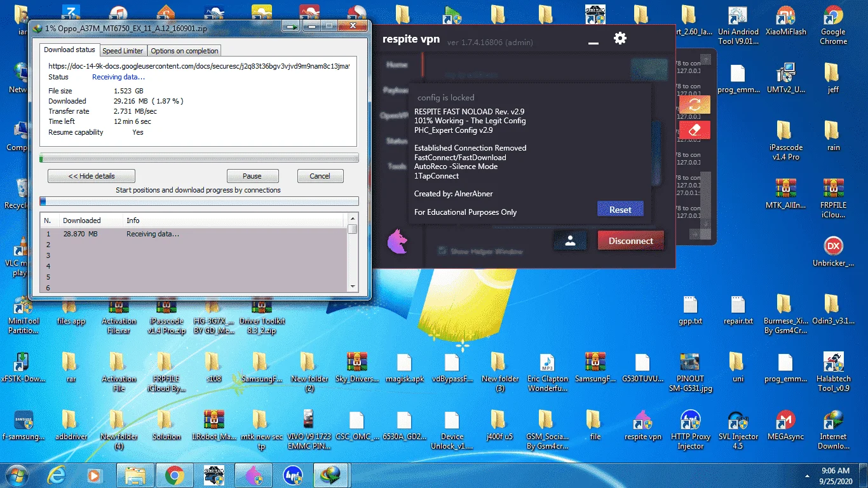Viewport: 868px width, 488px height.
Task: Select MTK_AllIn archive on desktop
Action: tap(785, 195)
